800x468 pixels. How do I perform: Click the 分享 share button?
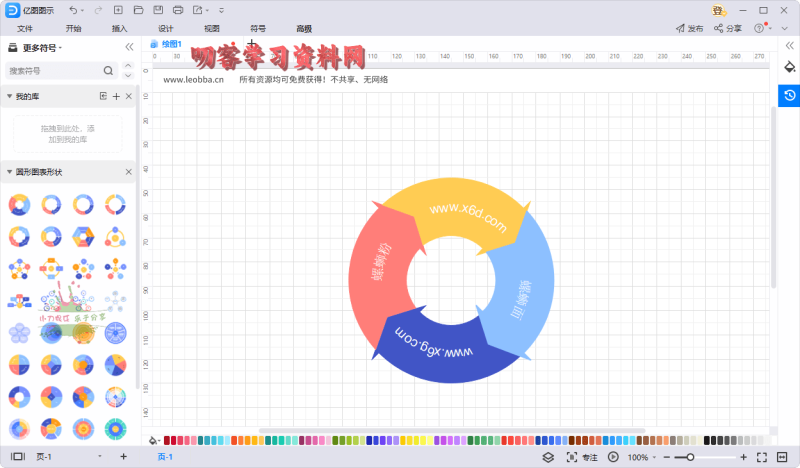click(x=728, y=29)
